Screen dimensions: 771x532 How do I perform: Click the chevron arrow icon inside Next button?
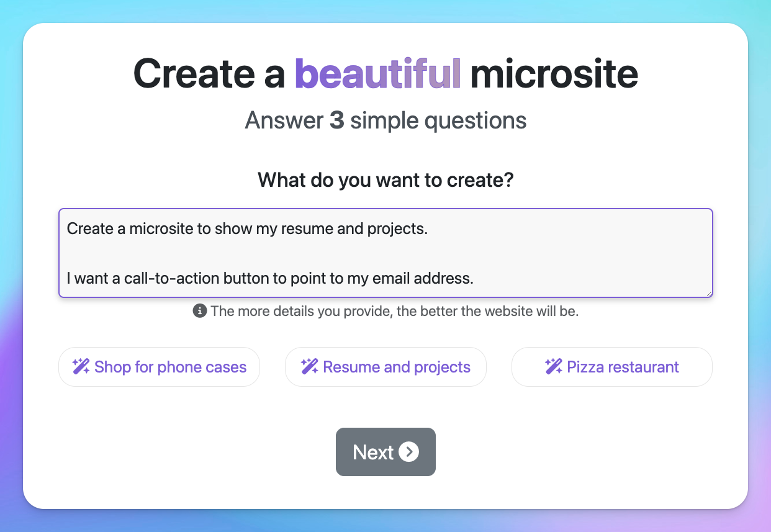tap(408, 452)
